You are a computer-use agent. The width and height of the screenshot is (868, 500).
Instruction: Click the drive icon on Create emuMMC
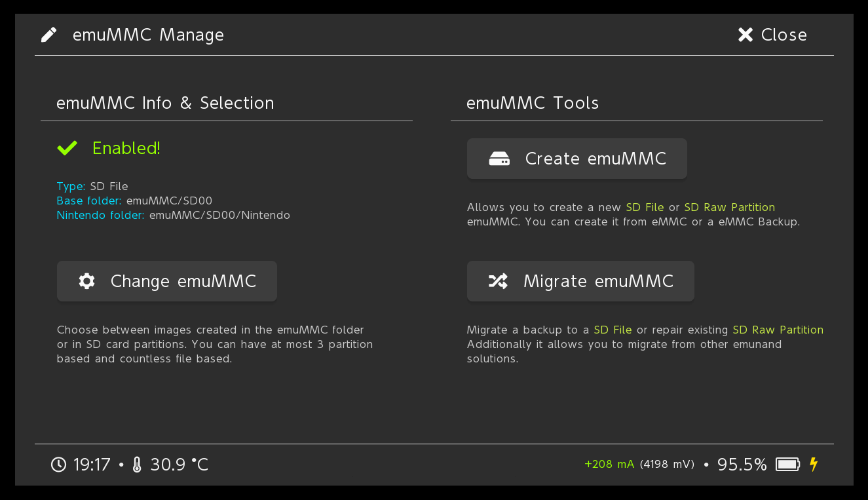point(499,159)
